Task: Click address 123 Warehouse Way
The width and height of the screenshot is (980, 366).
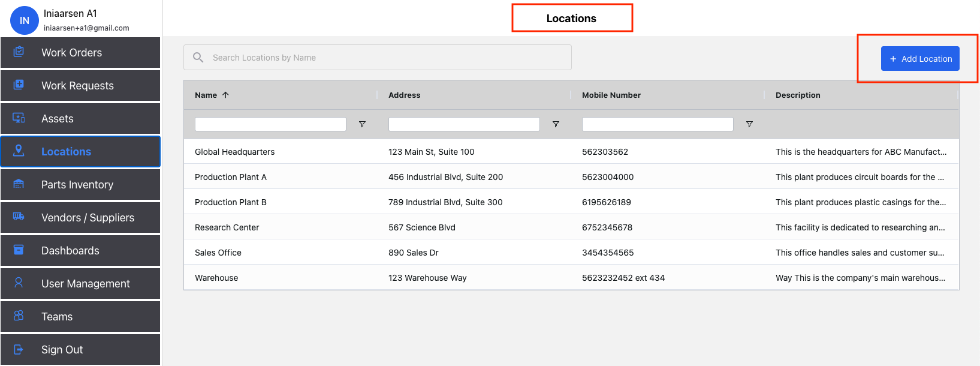Action: [428, 278]
